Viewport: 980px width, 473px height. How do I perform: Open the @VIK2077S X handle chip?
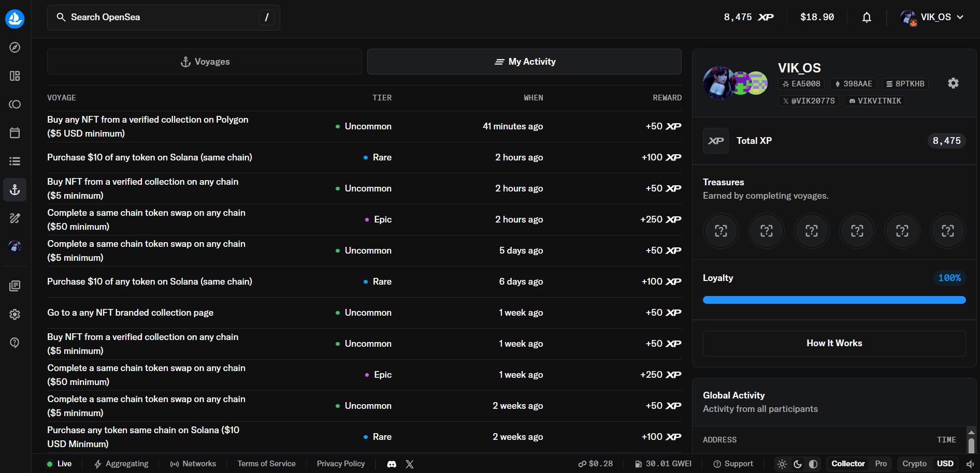809,101
